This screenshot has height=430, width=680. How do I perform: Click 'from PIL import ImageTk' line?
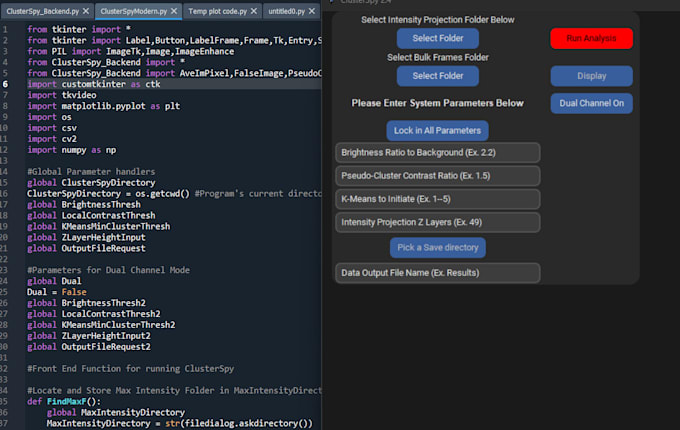point(131,51)
